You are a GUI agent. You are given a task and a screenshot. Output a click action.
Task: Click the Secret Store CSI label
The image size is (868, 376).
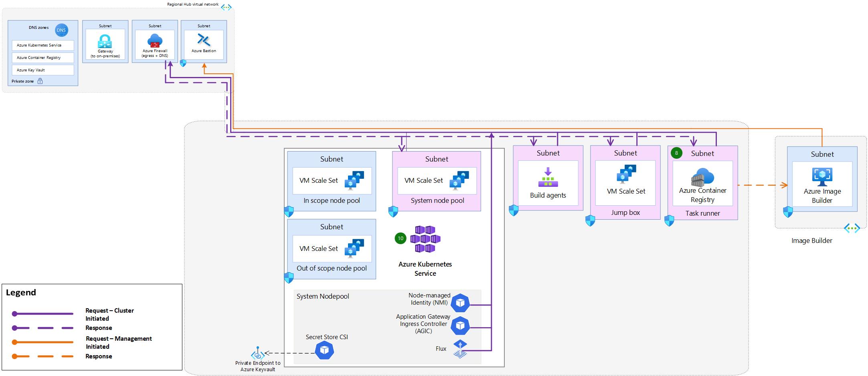pos(327,337)
